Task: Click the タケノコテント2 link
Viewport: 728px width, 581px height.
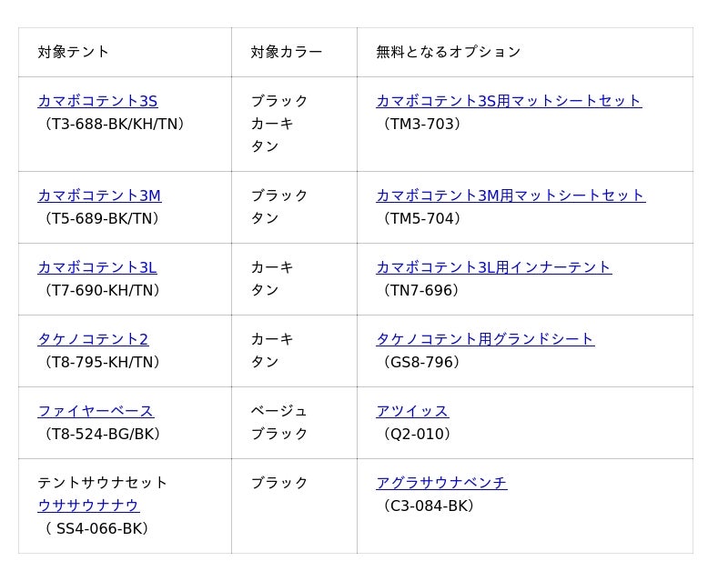Action: click(x=93, y=339)
